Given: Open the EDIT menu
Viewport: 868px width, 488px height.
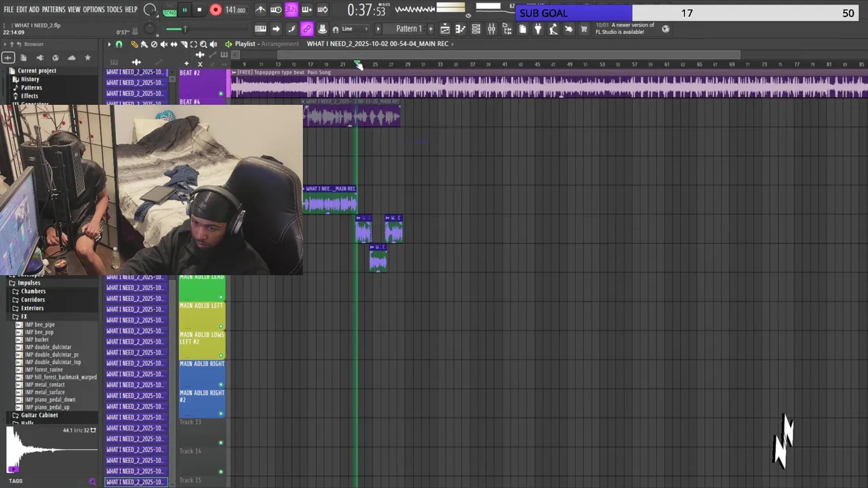Looking at the screenshot, I should coord(22,9).
